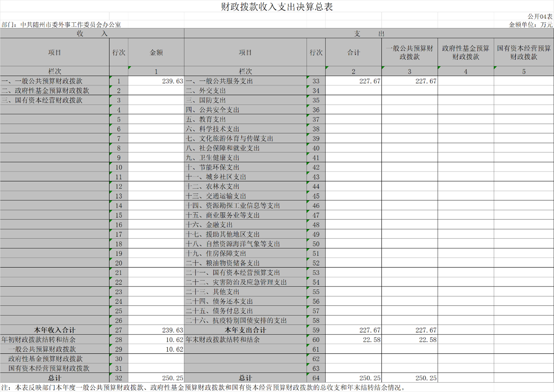554x392 pixels.
Task: Select the 合计 column header
Action: (353, 53)
